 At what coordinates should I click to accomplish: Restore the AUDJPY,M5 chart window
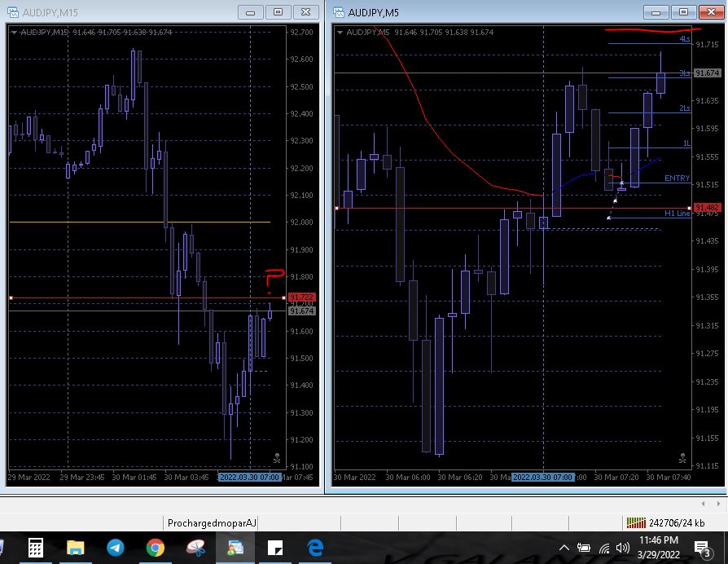click(683, 12)
